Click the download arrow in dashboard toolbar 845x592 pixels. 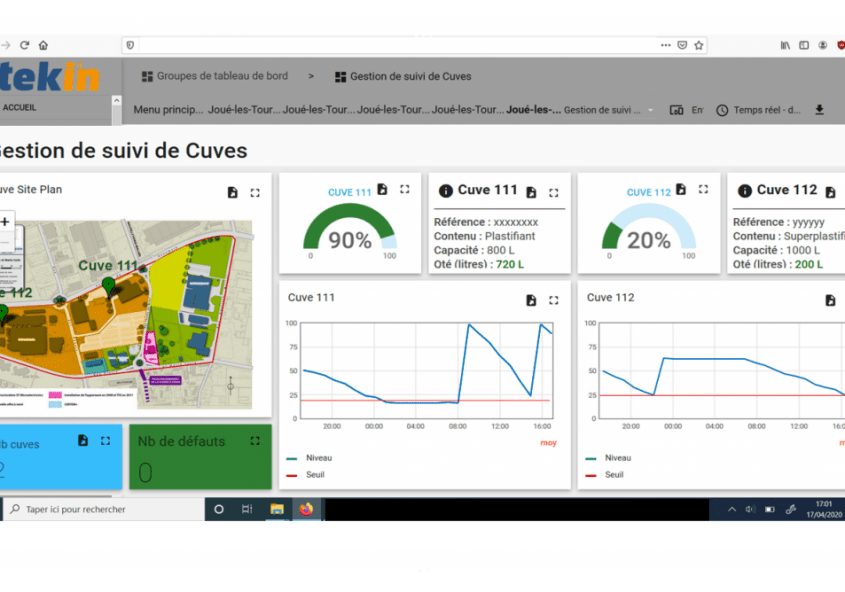[819, 110]
